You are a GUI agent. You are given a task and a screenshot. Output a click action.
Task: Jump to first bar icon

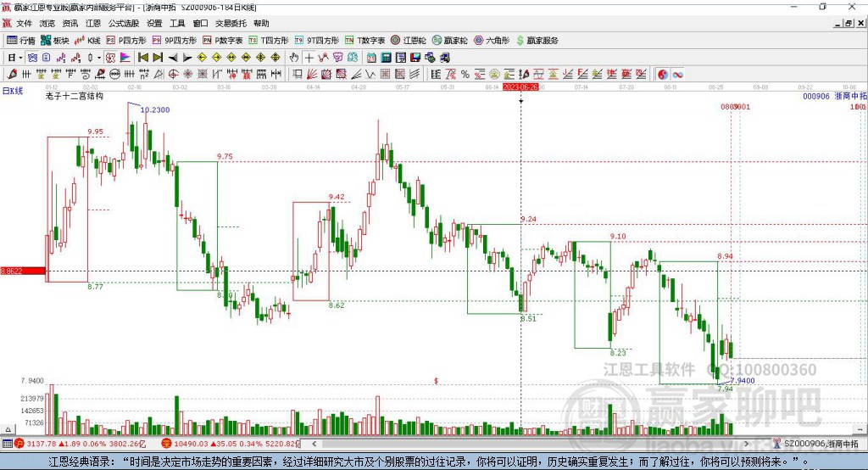tap(143, 58)
